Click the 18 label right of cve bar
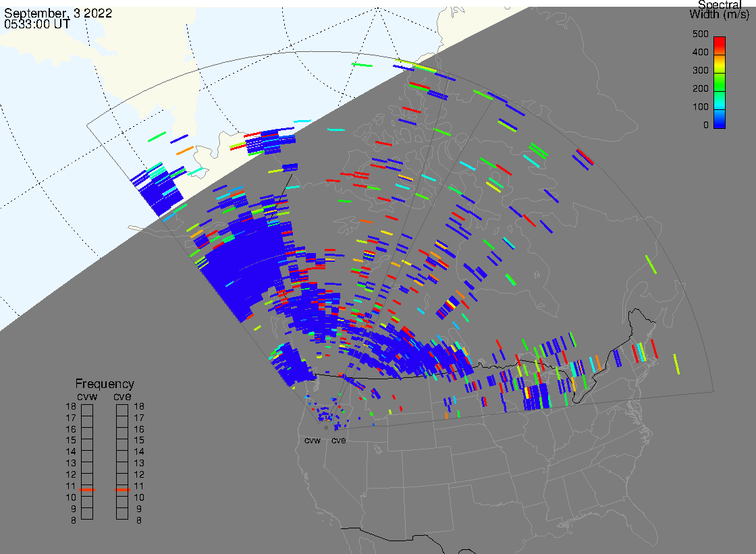The height and width of the screenshot is (554, 756). point(139,406)
